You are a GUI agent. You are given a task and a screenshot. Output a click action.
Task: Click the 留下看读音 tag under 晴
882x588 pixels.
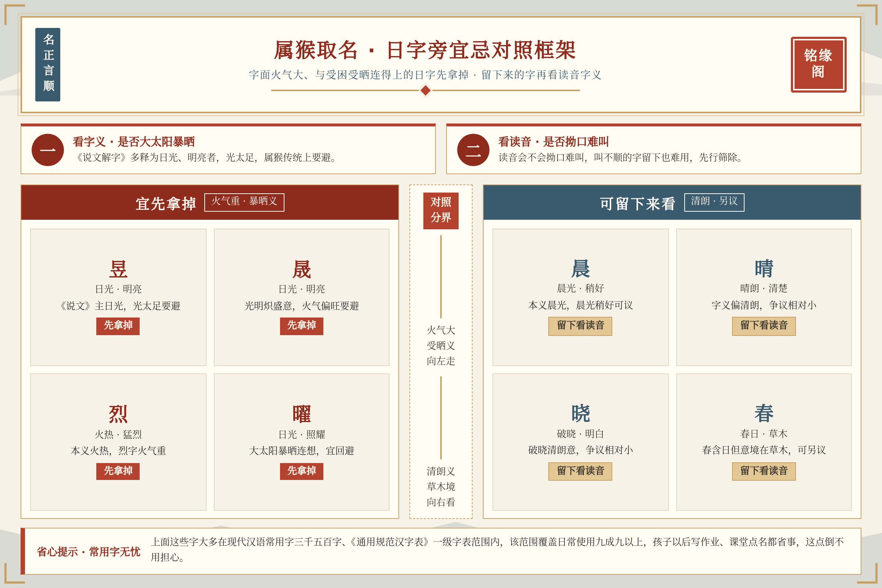pos(764,326)
